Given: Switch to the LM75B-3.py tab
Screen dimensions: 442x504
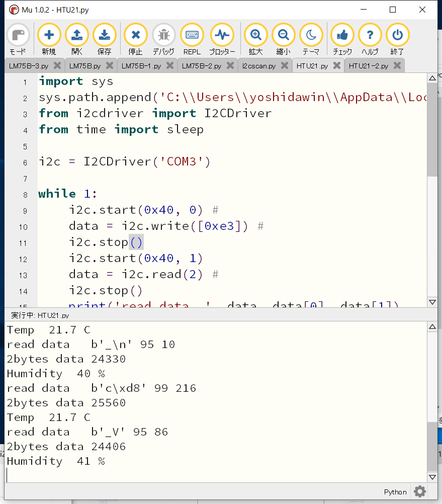Looking at the screenshot, I should point(29,66).
